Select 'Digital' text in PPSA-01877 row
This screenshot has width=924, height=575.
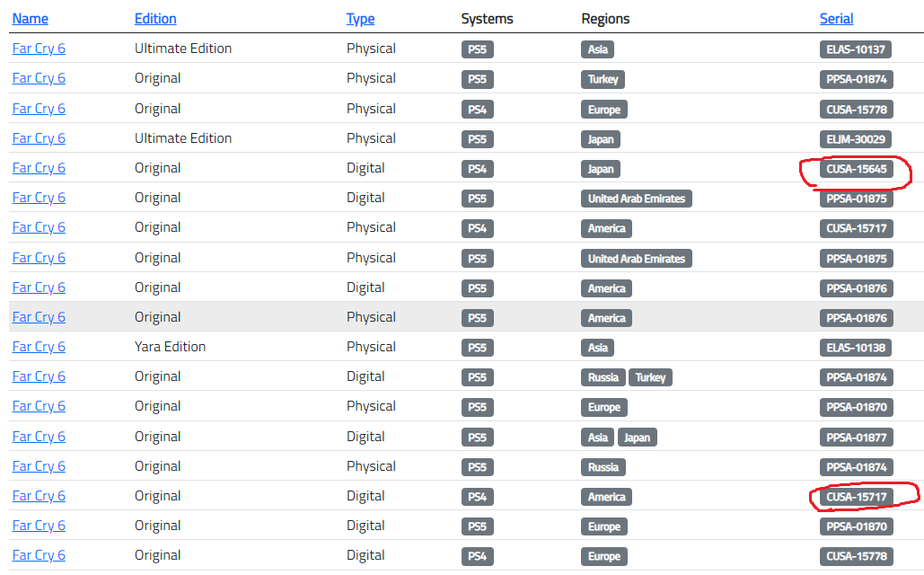click(365, 437)
